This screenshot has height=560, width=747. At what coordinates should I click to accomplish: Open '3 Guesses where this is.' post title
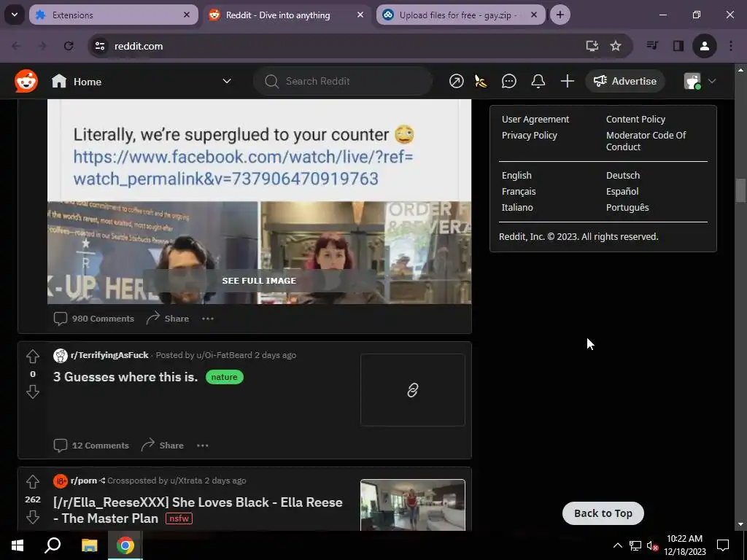coord(125,377)
